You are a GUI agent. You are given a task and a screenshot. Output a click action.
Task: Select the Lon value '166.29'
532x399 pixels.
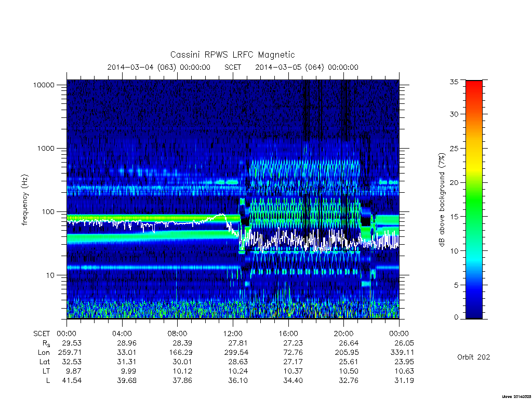pos(181,353)
